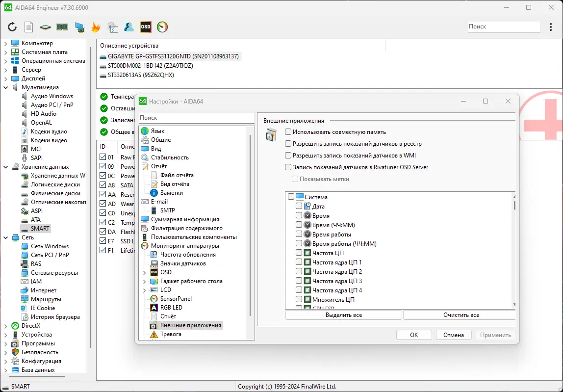This screenshot has width=563, height=392.
Task: Click the Отмена button
Action: (454, 335)
